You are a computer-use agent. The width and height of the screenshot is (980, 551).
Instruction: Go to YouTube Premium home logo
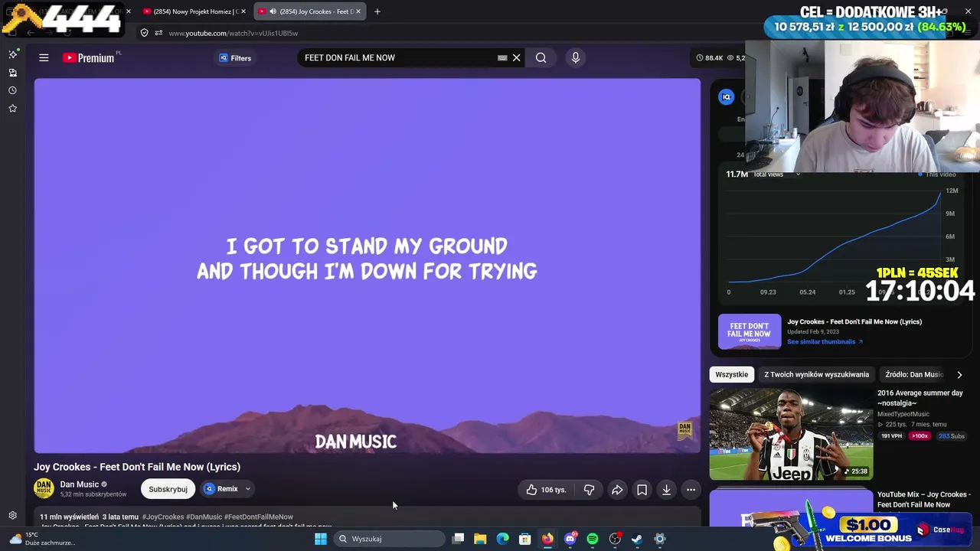pyautogui.click(x=88, y=57)
